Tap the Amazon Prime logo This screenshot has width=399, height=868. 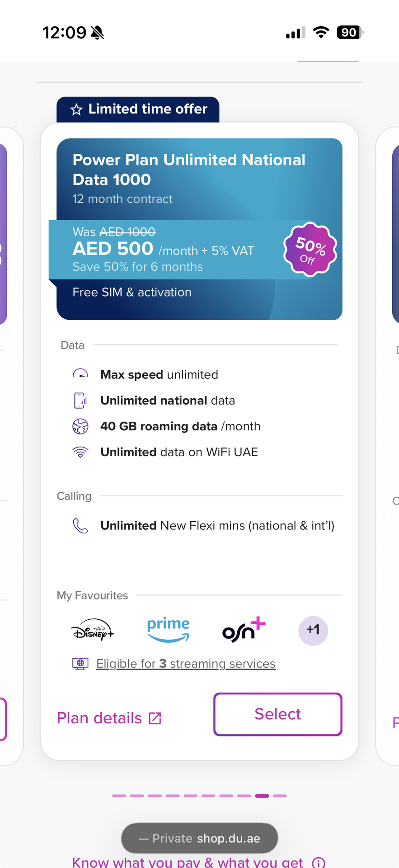[x=168, y=630]
